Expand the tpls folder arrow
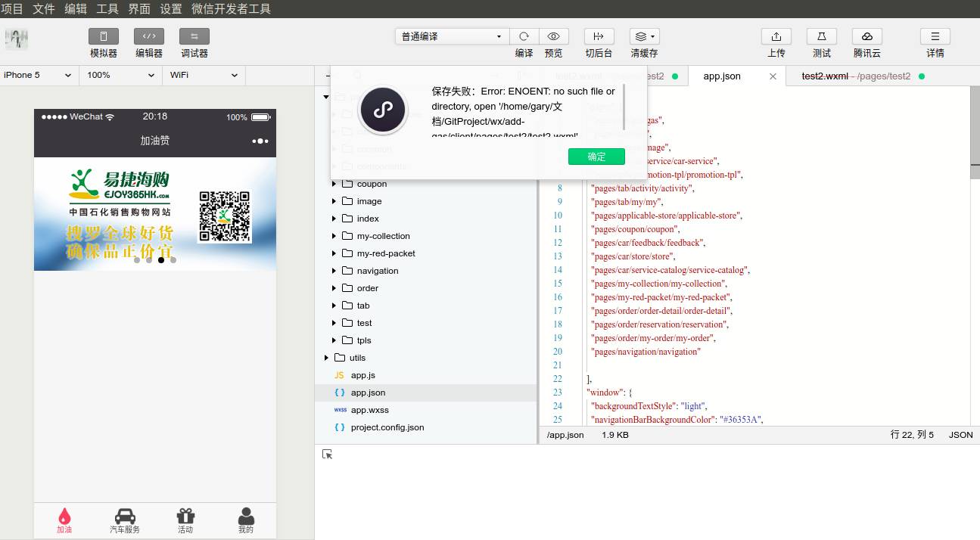 (334, 340)
